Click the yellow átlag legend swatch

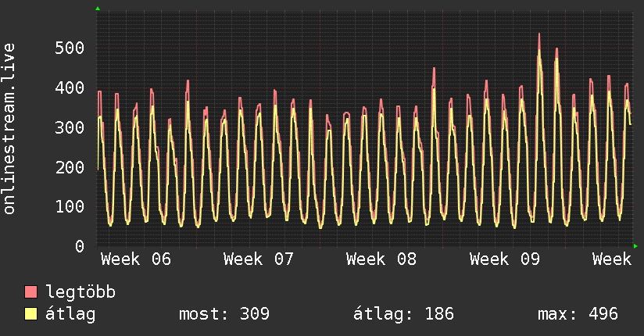[30, 314]
